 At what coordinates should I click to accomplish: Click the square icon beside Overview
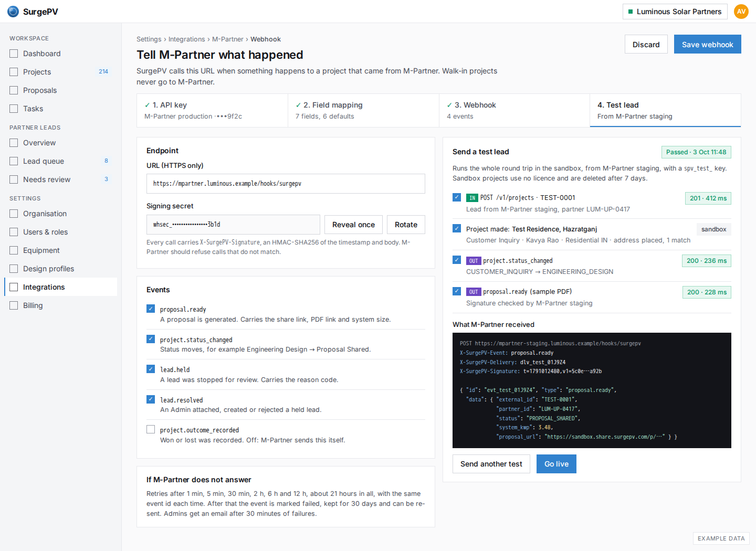[14, 143]
